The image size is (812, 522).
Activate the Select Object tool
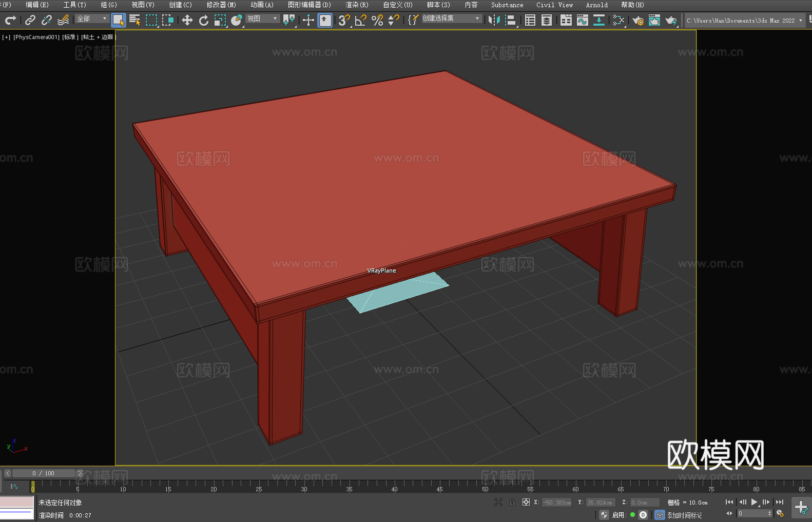(x=119, y=20)
